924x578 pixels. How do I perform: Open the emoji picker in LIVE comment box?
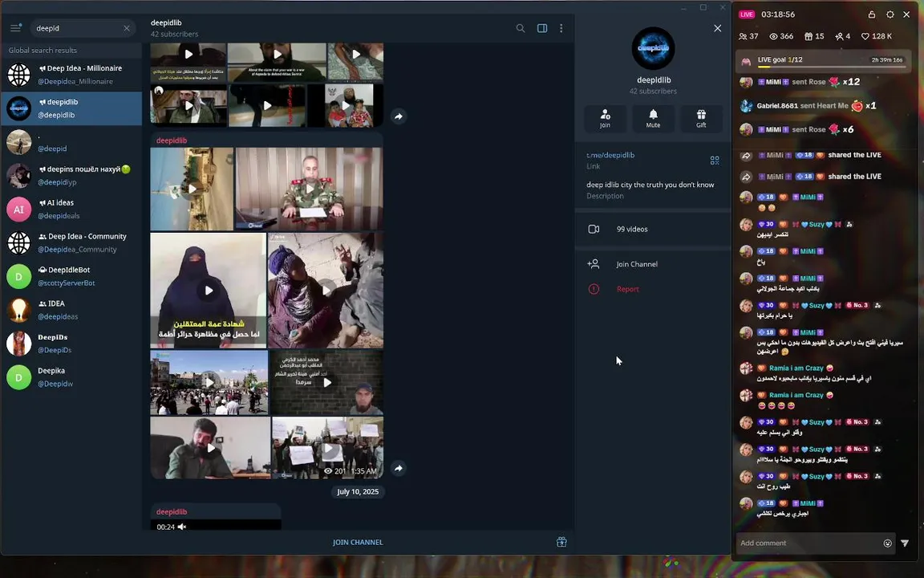(x=887, y=543)
